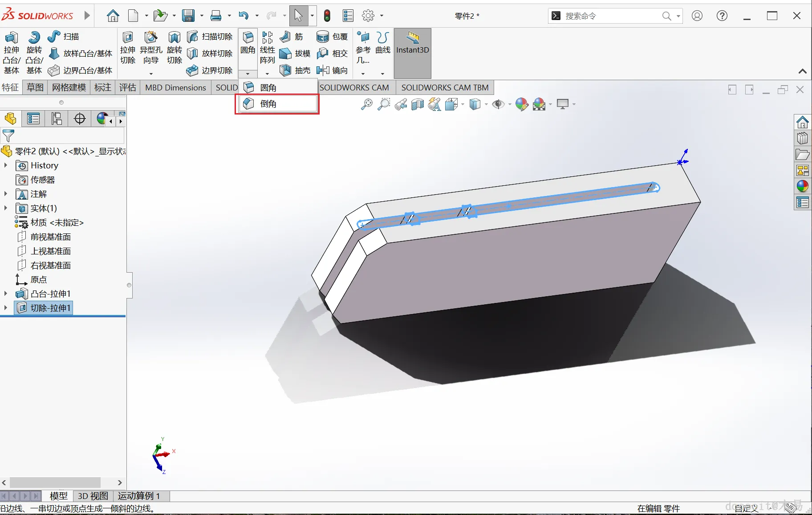The width and height of the screenshot is (812, 515).
Task: Expand the 凸台-拉伸1 feature node
Action: pos(6,294)
